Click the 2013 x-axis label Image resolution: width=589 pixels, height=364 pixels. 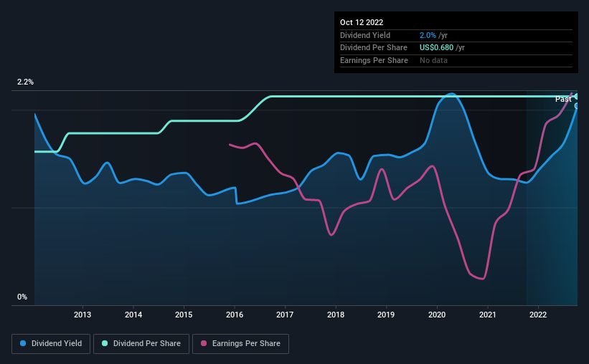[x=83, y=315]
